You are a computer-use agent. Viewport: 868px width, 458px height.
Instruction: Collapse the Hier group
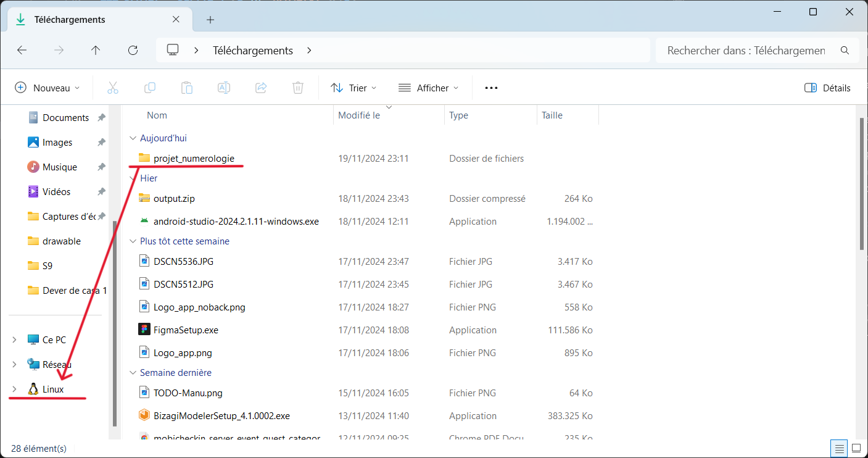coord(132,178)
